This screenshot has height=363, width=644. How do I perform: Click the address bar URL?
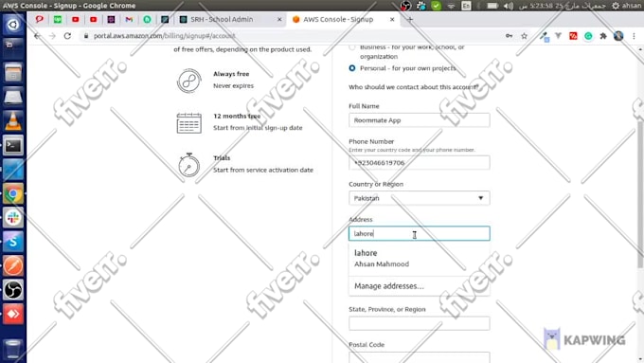pos(164,36)
